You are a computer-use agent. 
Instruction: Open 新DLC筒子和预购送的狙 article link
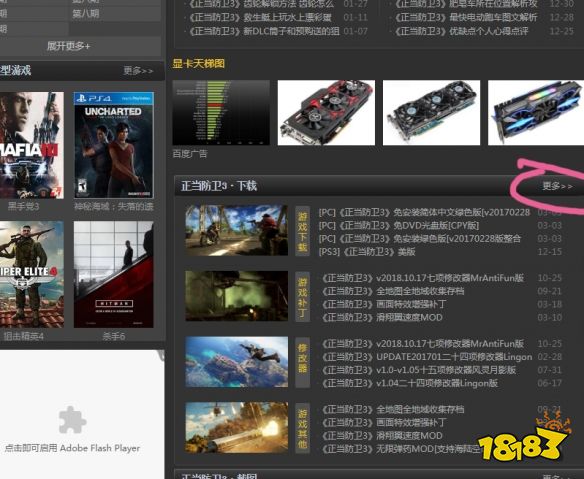coord(264,31)
